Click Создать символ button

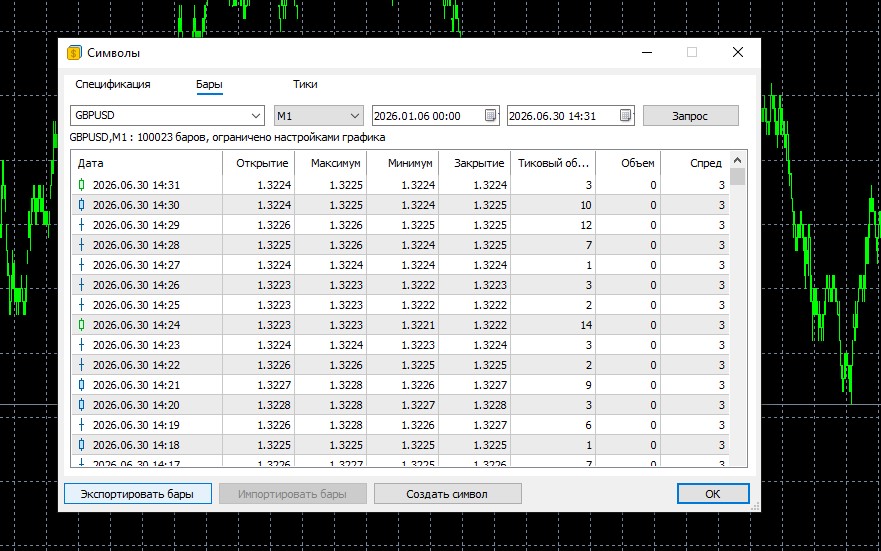447,494
